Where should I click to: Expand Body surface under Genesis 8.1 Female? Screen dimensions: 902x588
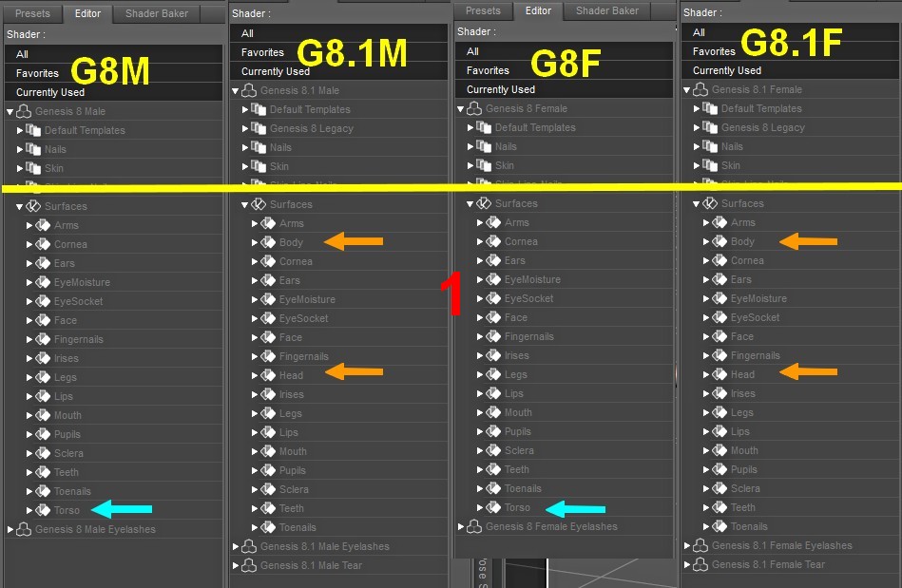click(706, 241)
